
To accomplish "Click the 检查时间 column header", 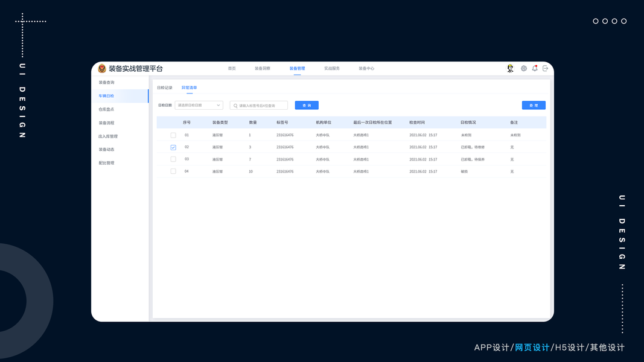I will (417, 122).
